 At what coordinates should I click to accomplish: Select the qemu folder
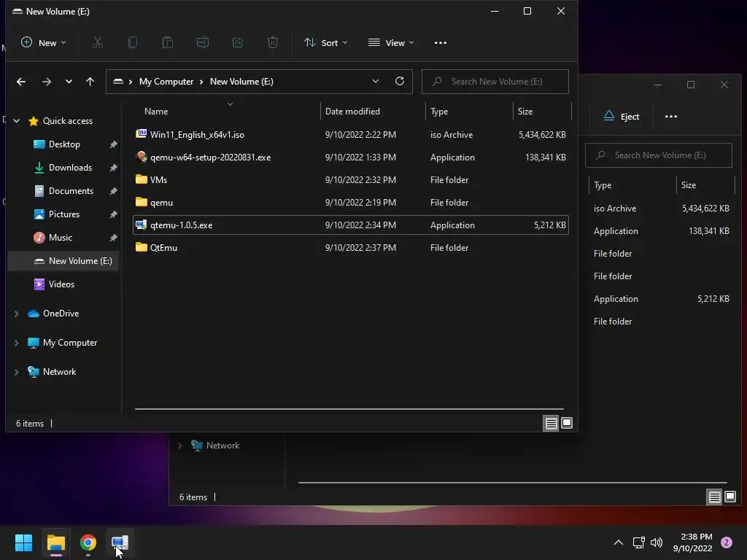tap(351, 203)
